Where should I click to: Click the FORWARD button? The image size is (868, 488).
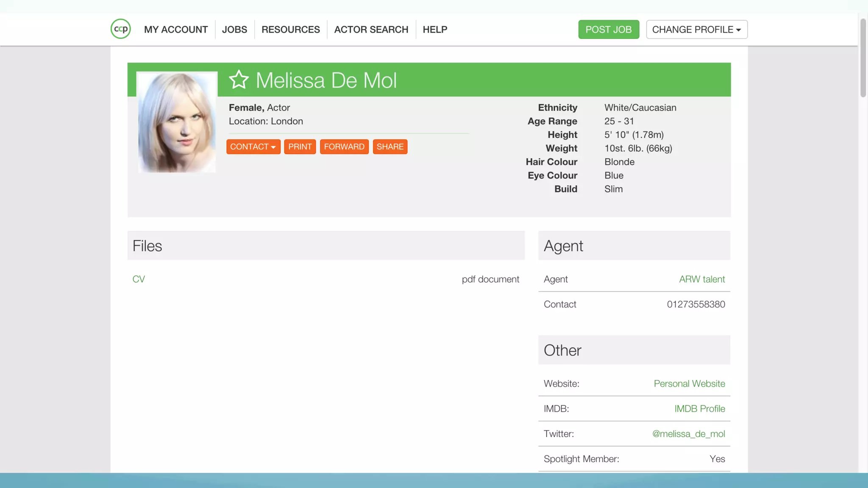click(344, 147)
